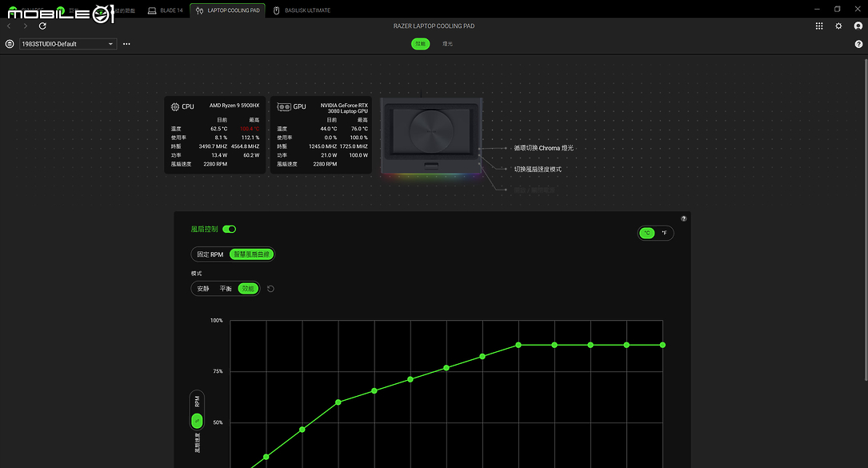Click CPU current temperature 62.5 °C
The width and height of the screenshot is (868, 468).
(218, 129)
